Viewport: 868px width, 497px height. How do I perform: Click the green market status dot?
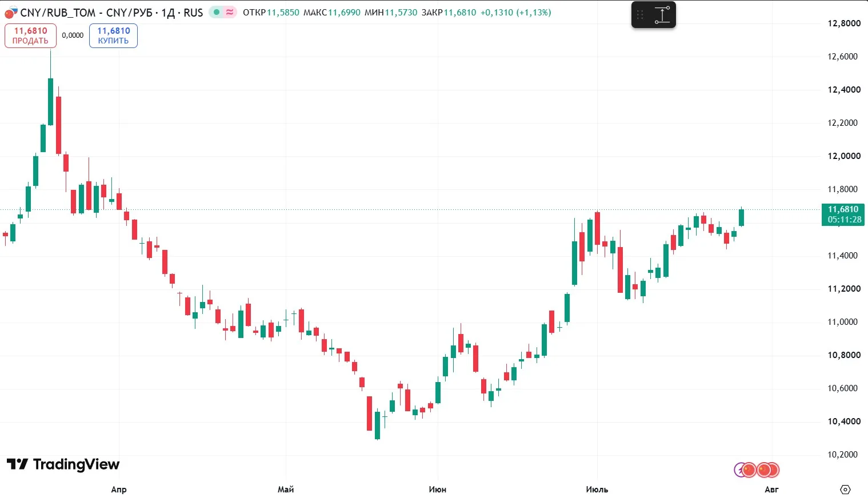pyautogui.click(x=216, y=12)
